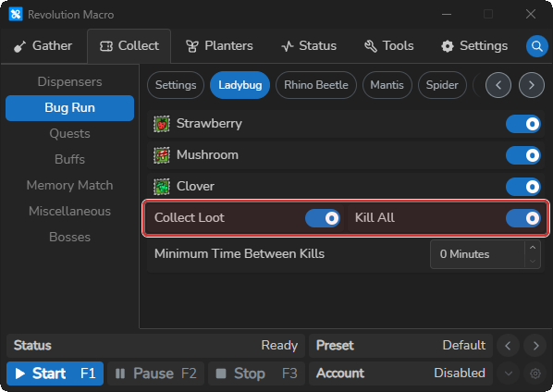This screenshot has height=392, width=553.
Task: Toggle the Mushroom field switch
Action: 523,155
